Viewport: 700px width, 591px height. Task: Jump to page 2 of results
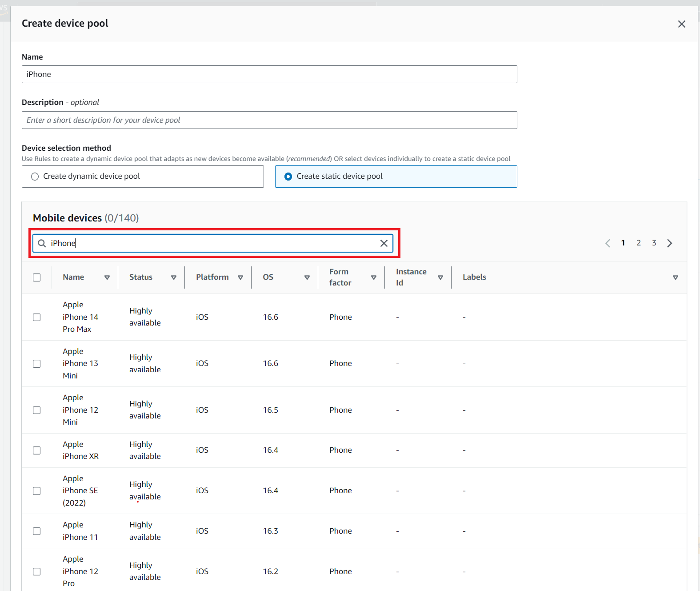coord(639,243)
